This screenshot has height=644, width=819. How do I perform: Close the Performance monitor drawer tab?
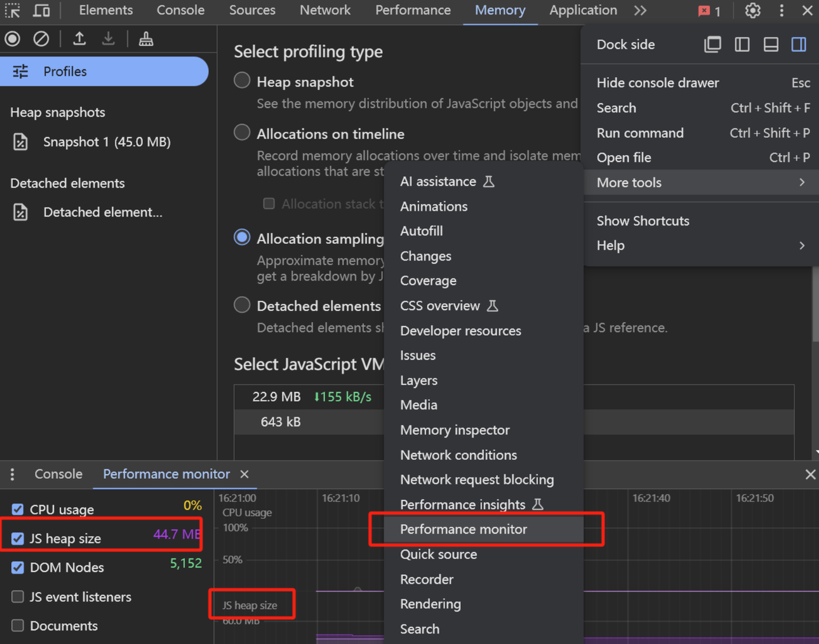click(244, 474)
